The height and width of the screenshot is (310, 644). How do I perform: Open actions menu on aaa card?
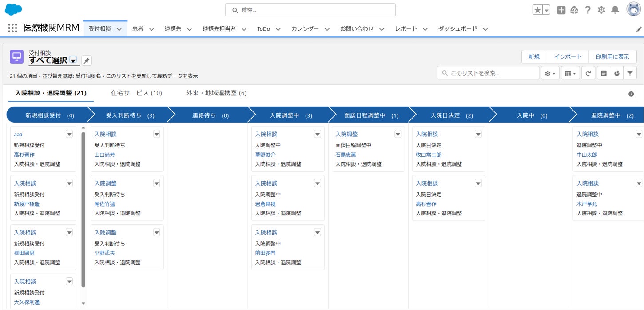click(69, 134)
